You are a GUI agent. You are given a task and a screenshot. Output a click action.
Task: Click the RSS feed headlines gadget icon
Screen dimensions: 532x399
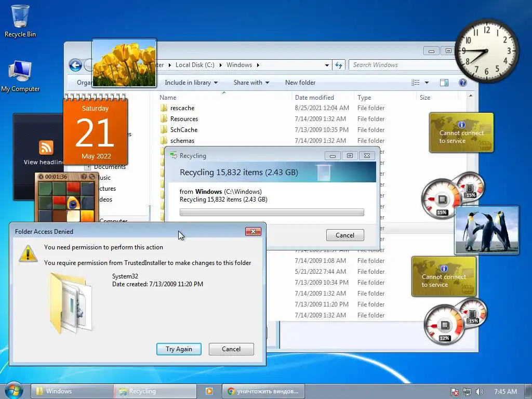tap(46, 148)
